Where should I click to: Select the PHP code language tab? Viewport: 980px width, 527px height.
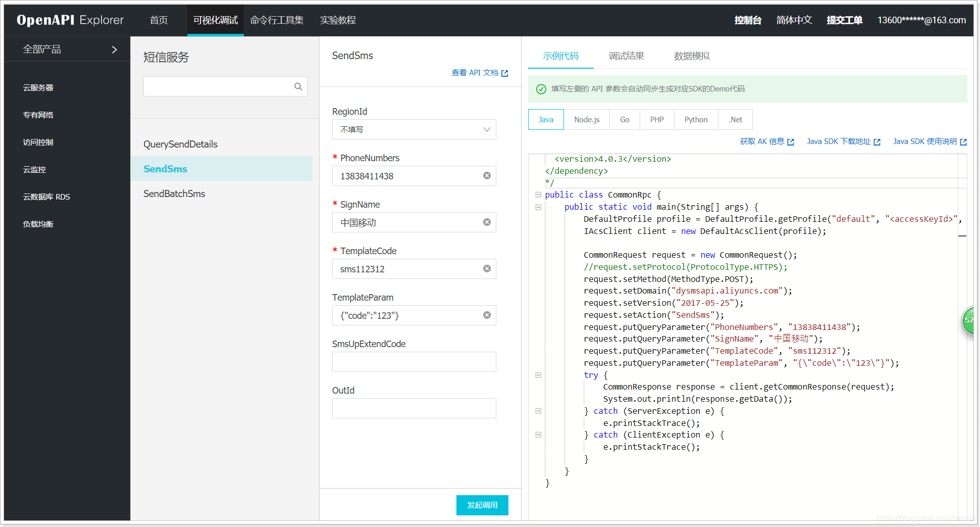657,120
